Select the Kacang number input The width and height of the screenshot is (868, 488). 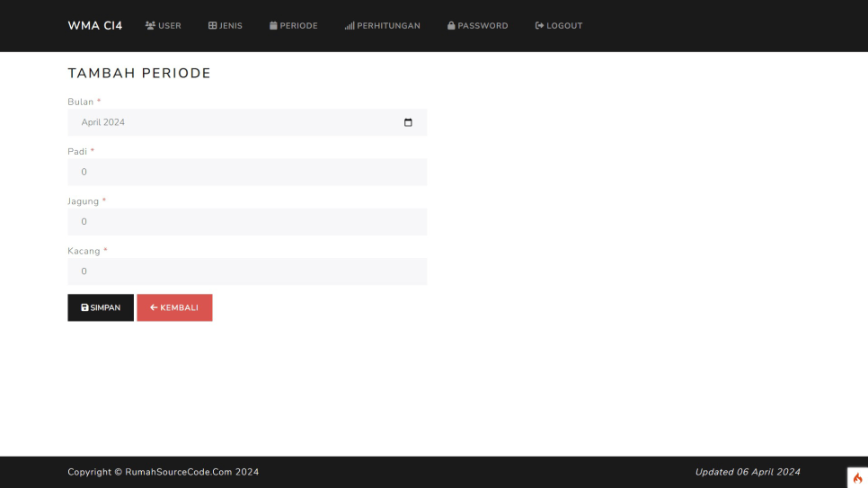247,271
